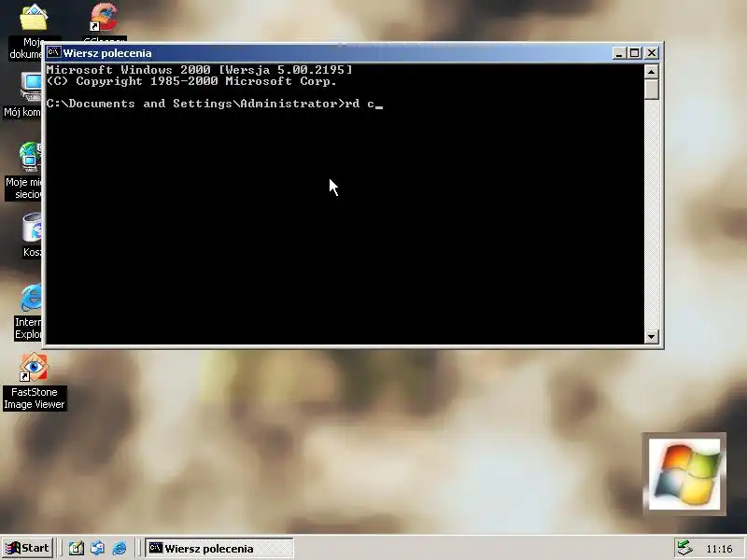This screenshot has width=747, height=560.
Task: Click the Wiersz polecenia title bar text
Action: (107, 53)
